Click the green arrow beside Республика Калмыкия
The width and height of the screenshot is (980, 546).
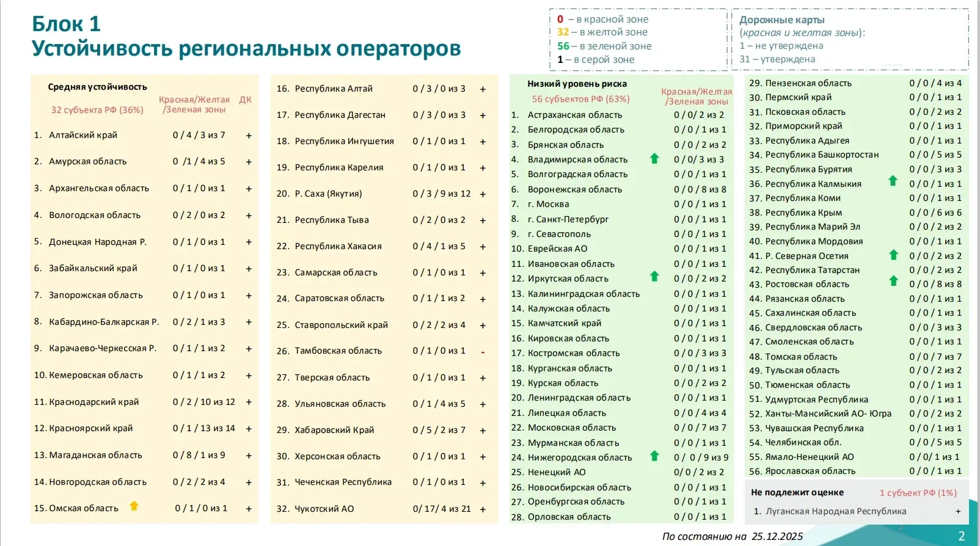[x=893, y=181]
